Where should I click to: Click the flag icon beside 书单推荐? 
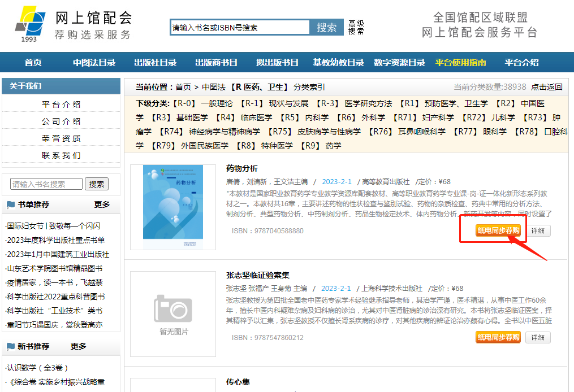click(x=11, y=204)
